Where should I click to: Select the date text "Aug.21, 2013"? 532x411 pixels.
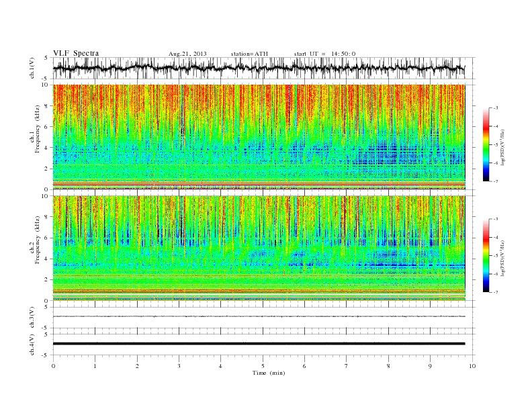point(187,54)
